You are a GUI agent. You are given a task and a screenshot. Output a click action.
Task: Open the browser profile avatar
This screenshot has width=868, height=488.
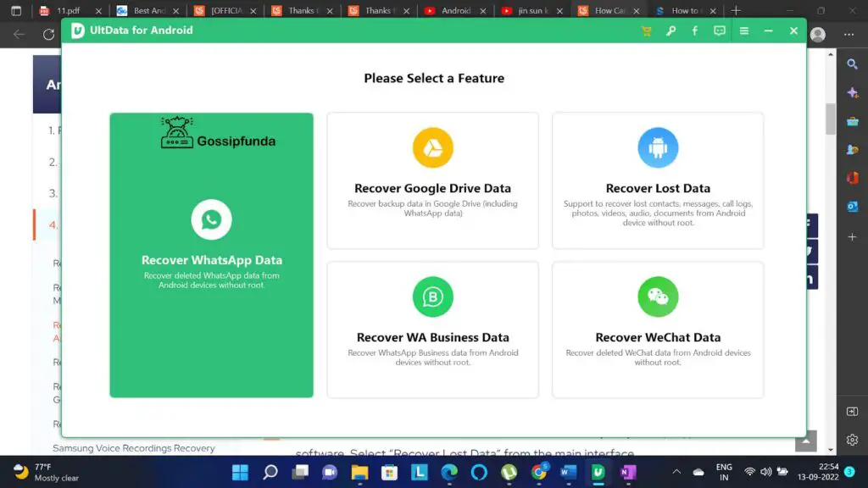pyautogui.click(x=818, y=34)
